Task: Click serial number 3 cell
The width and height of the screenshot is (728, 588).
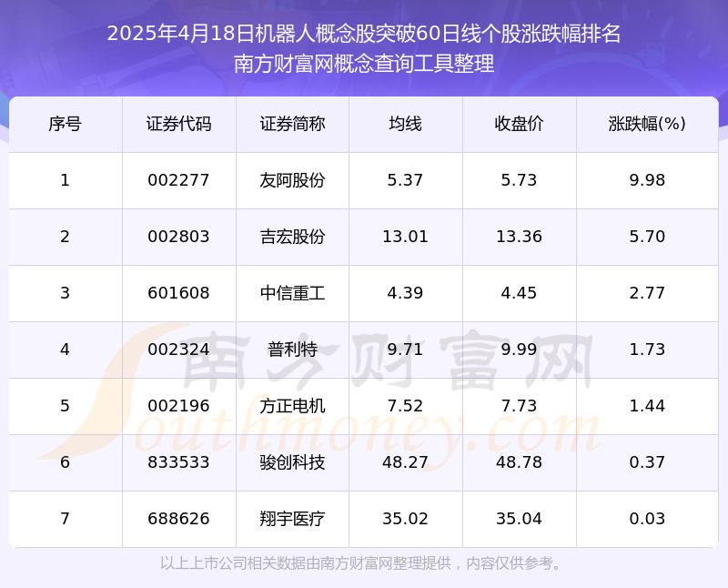Action: [65, 293]
